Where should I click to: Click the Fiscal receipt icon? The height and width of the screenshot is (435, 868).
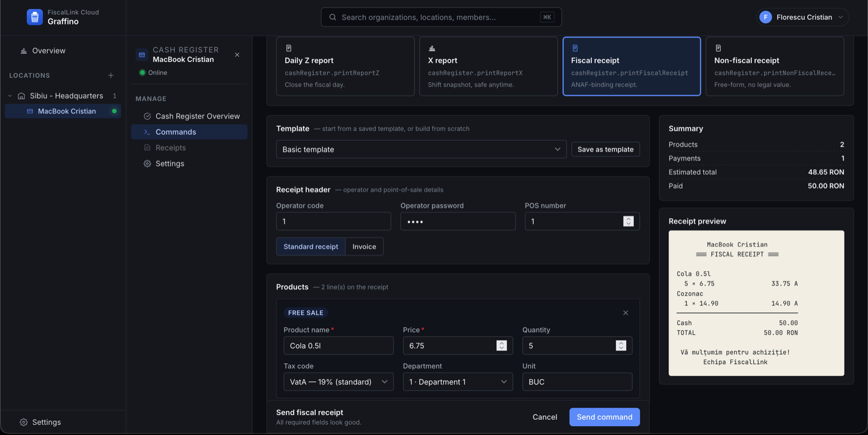[x=575, y=48]
